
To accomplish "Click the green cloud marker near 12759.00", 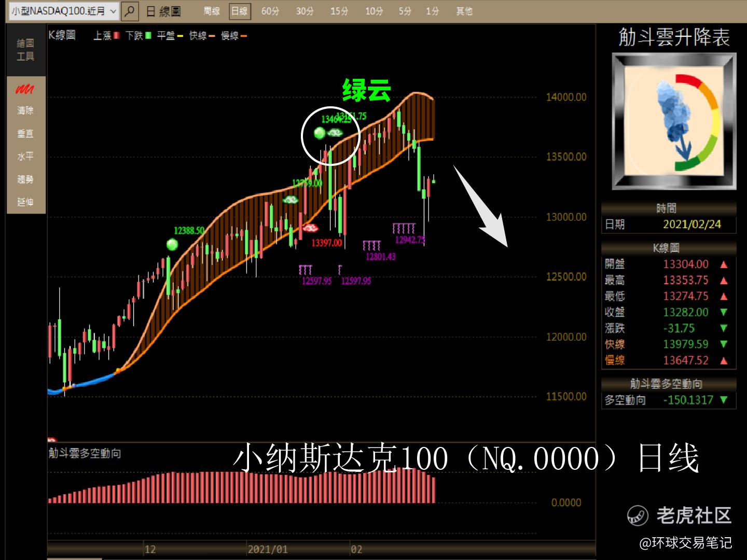I will 290,200.
